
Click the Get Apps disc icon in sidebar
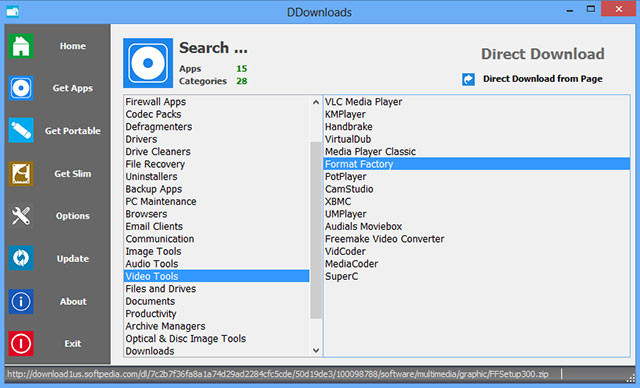21,88
